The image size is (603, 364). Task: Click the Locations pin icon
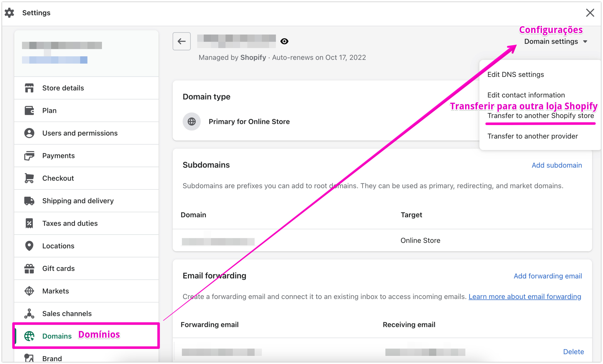pos(29,246)
